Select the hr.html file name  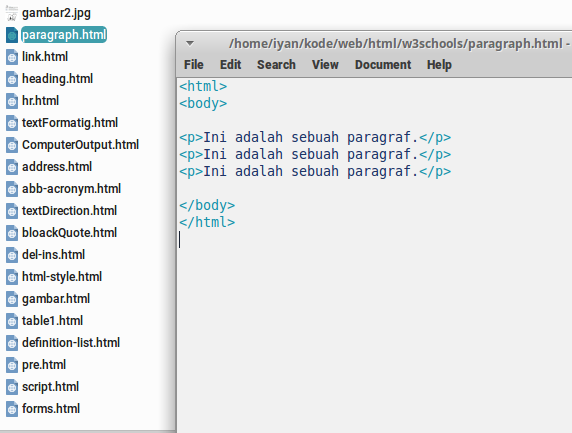pos(40,101)
